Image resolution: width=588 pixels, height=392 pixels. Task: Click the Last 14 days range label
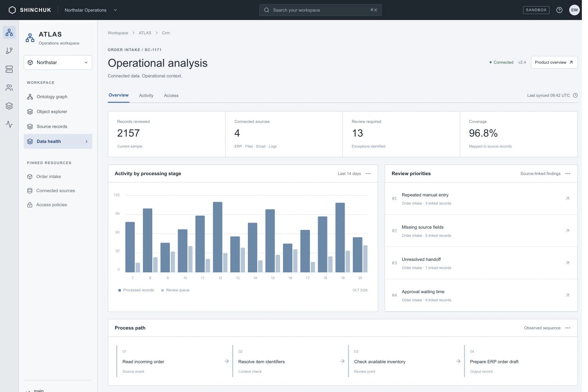click(349, 174)
